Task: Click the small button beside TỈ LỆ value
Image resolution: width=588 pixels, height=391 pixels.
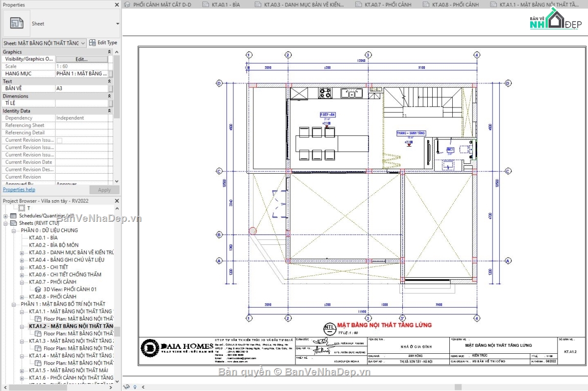Action: (x=111, y=103)
